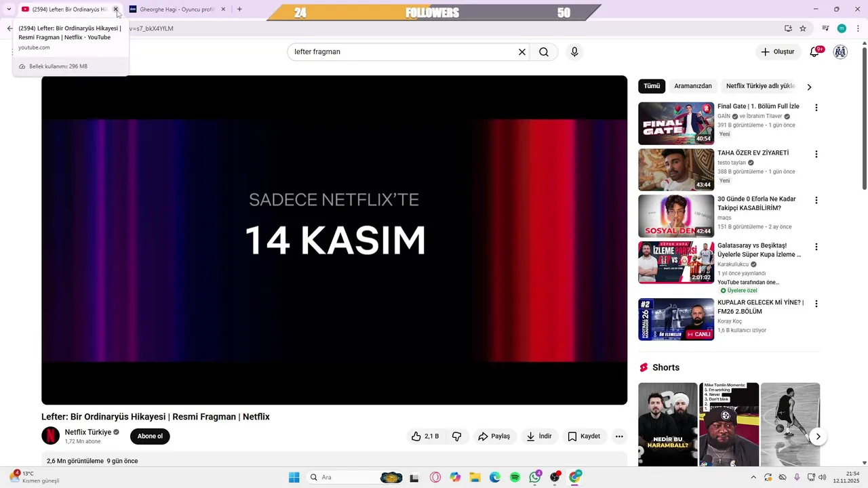
Task: Open the tab search dropdown arrow
Action: point(9,9)
